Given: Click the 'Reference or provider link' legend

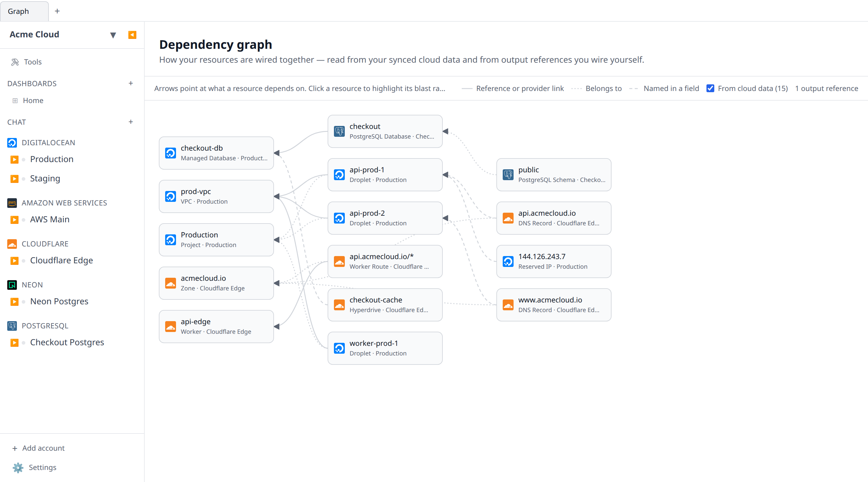Looking at the screenshot, I should tap(512, 88).
